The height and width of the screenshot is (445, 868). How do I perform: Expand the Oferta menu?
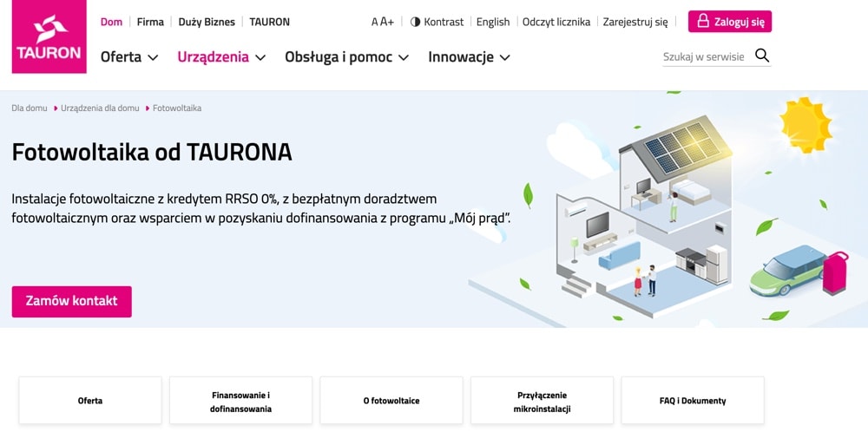coord(129,57)
